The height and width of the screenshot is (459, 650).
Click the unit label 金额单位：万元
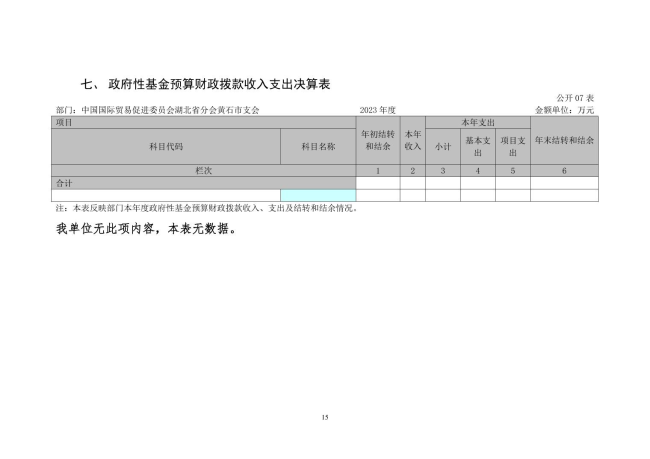[564, 110]
